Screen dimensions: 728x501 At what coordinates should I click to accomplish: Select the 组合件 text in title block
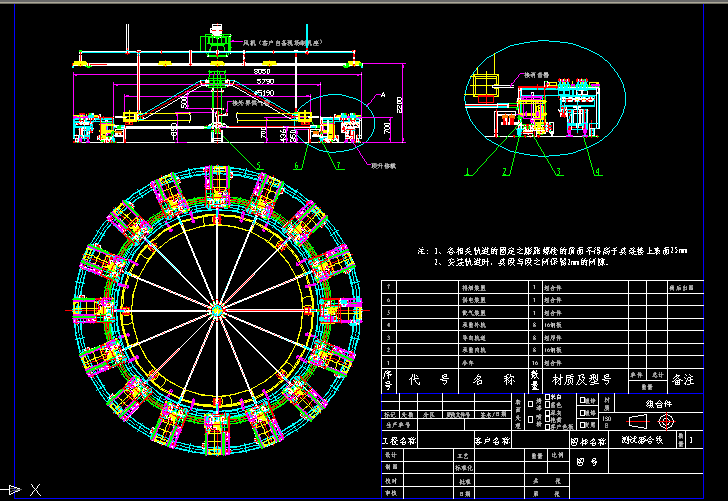coord(660,403)
